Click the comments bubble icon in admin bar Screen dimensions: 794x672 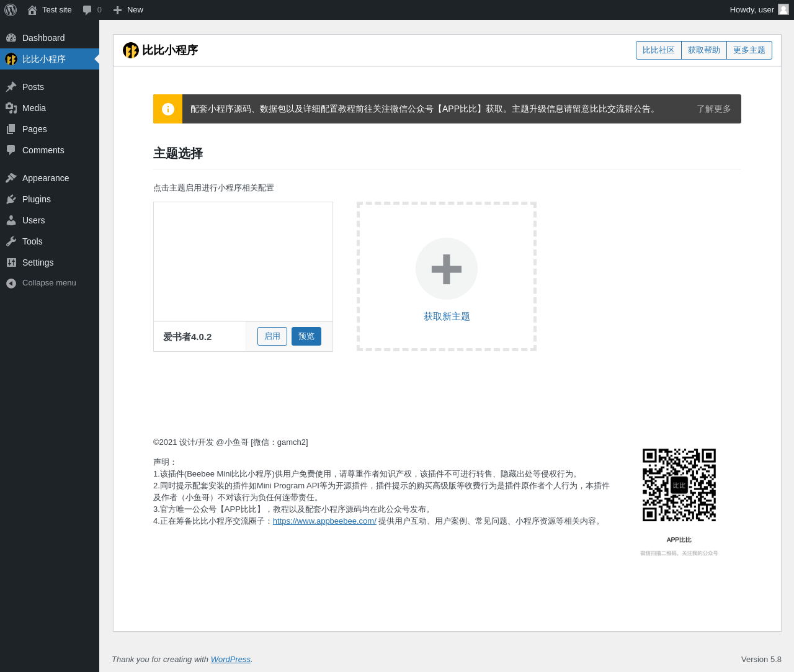pyautogui.click(x=87, y=10)
